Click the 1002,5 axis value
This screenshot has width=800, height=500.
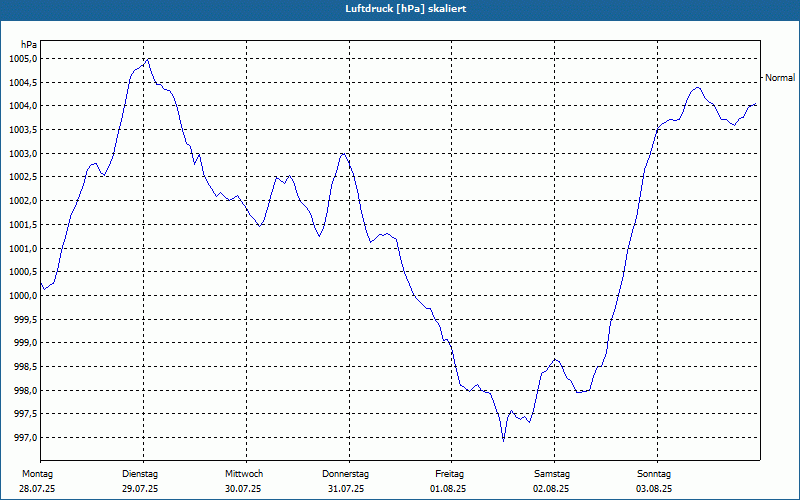[23, 177]
